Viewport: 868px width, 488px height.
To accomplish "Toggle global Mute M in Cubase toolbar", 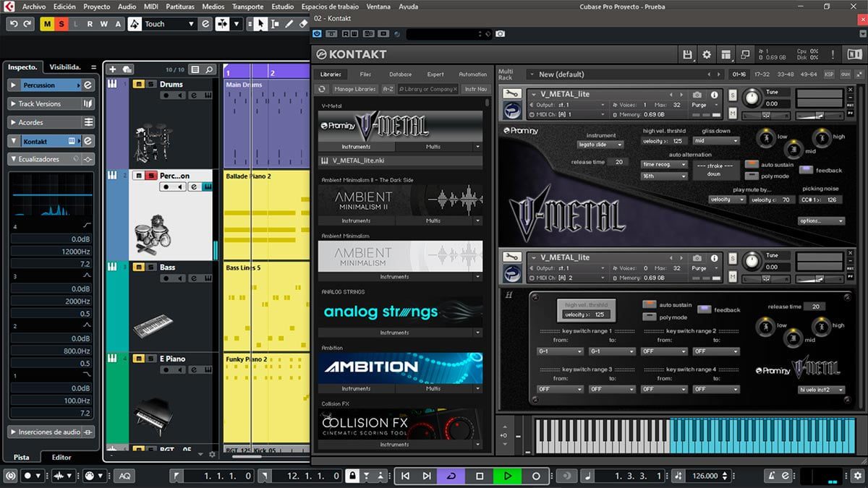I will [47, 24].
